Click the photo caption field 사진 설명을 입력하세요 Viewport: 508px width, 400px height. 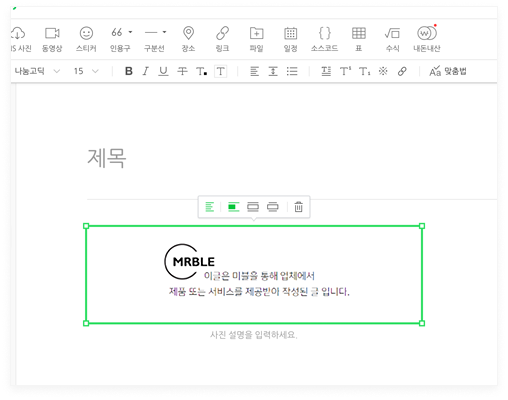[254, 335]
